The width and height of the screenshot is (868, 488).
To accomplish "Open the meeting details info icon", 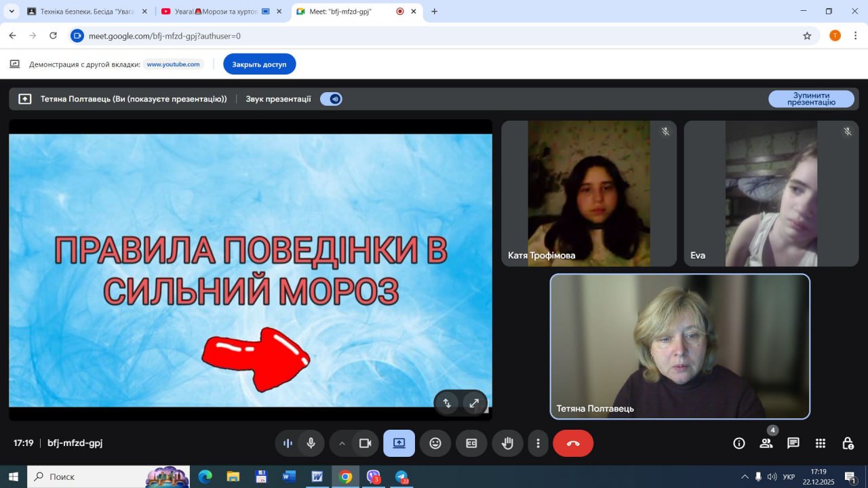I will pos(739,443).
